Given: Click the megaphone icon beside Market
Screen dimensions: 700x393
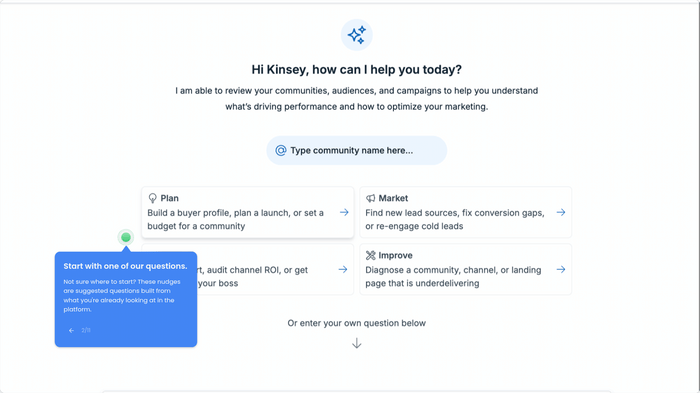Looking at the screenshot, I should (371, 198).
